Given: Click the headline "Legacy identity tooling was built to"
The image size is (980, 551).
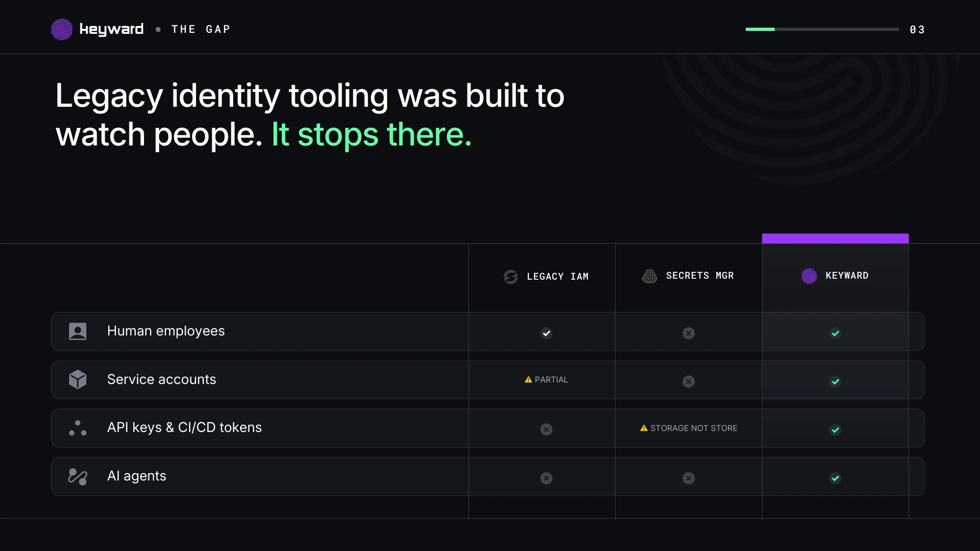Looking at the screenshot, I should tap(310, 96).
